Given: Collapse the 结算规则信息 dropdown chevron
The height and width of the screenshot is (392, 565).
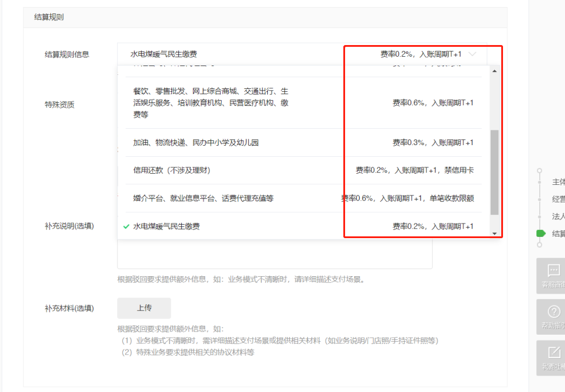Looking at the screenshot, I should [x=473, y=54].
